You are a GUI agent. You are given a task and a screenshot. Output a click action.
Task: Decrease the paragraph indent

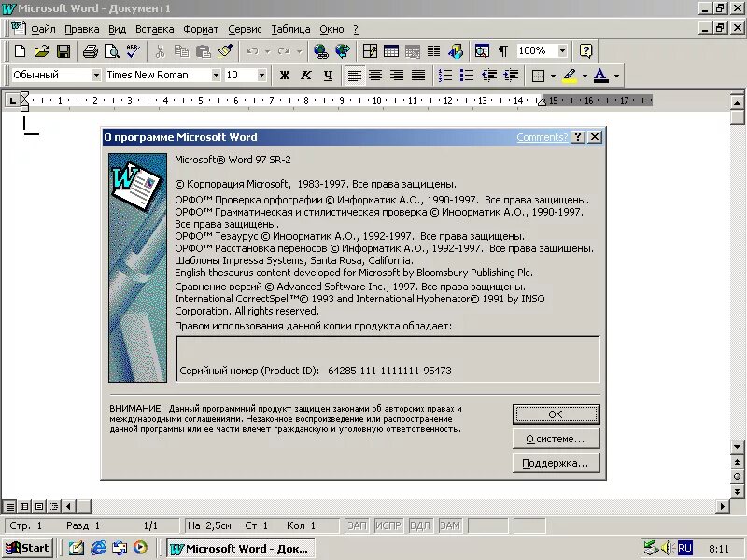tap(488, 76)
